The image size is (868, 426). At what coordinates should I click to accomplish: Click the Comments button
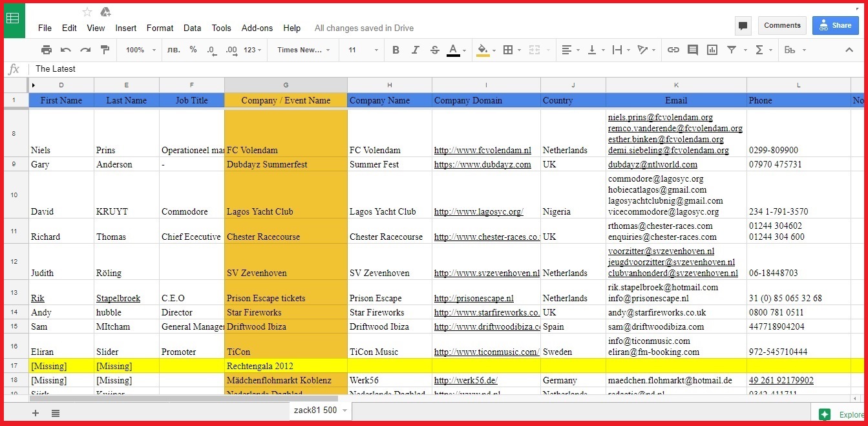click(x=782, y=25)
